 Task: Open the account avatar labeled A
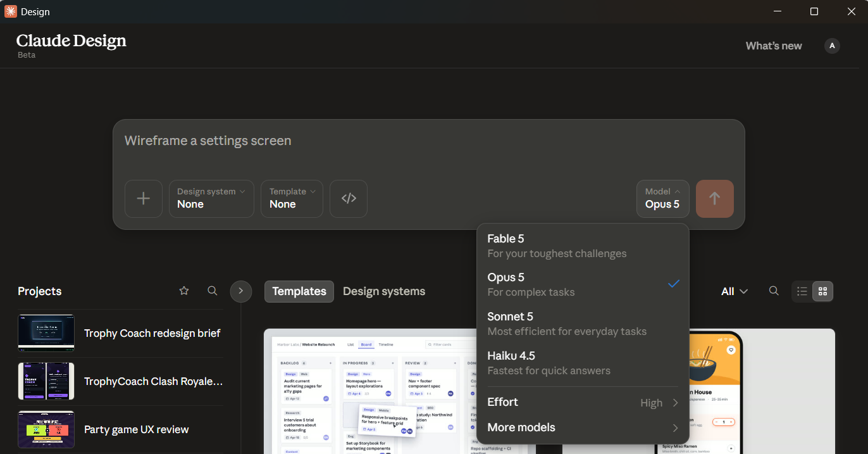click(x=833, y=46)
